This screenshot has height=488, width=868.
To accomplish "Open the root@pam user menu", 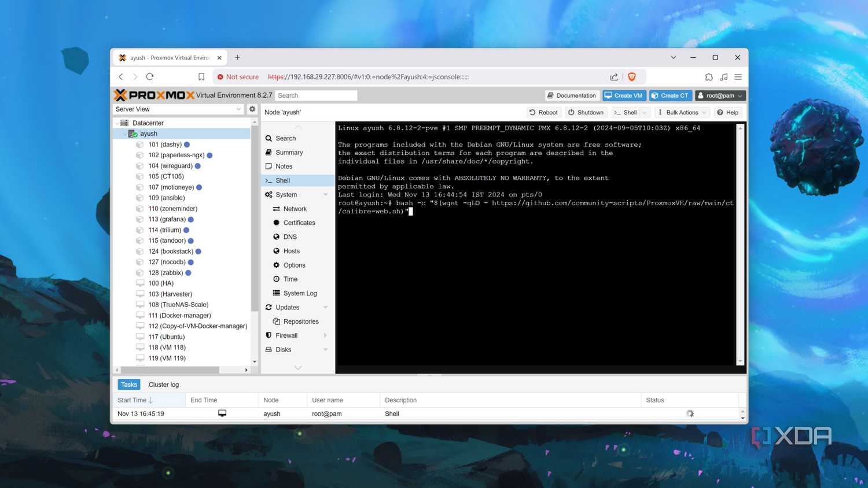I will [x=720, y=95].
